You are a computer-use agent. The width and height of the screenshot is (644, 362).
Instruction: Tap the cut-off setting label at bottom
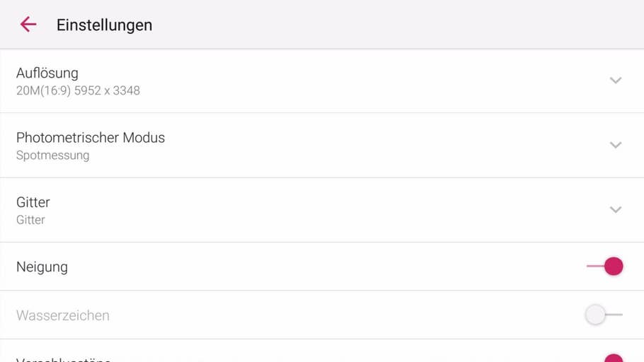(x=64, y=359)
